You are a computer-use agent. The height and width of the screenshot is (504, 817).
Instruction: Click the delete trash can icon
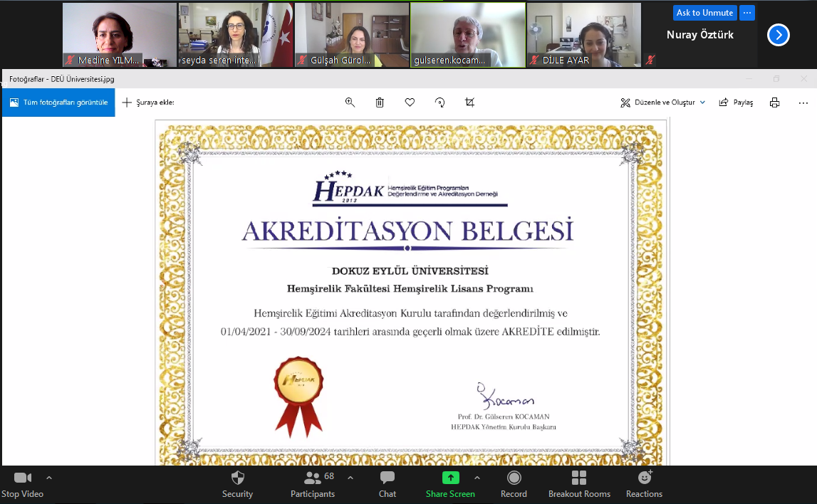[380, 103]
